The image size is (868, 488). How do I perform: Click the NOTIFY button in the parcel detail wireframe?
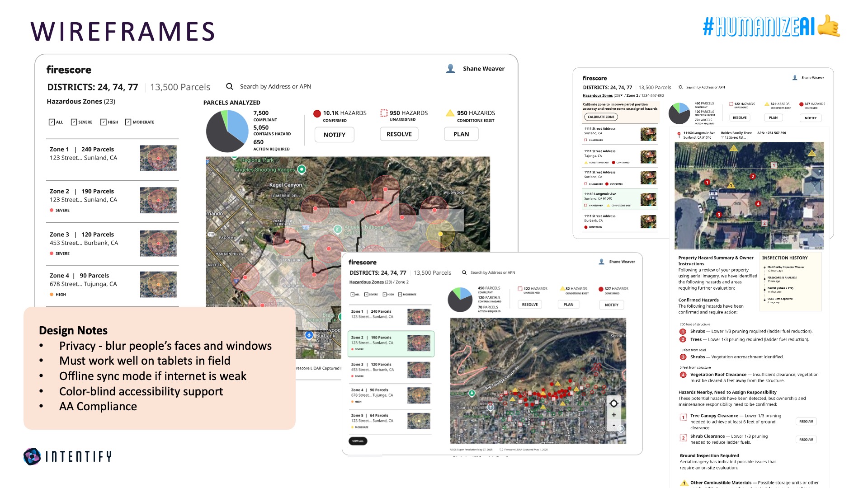[811, 118]
